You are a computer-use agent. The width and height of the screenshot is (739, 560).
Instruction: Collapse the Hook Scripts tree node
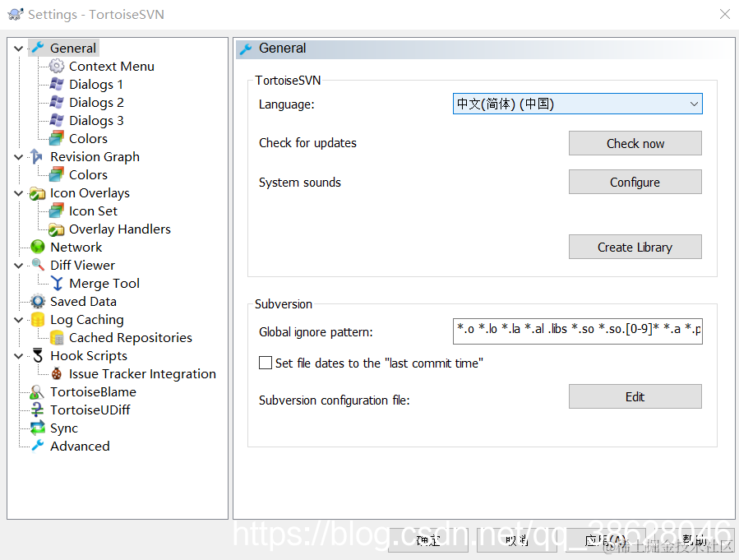18,356
